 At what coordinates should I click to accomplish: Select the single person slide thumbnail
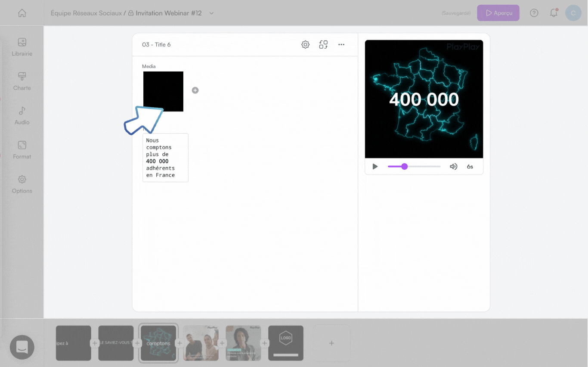pos(243,343)
